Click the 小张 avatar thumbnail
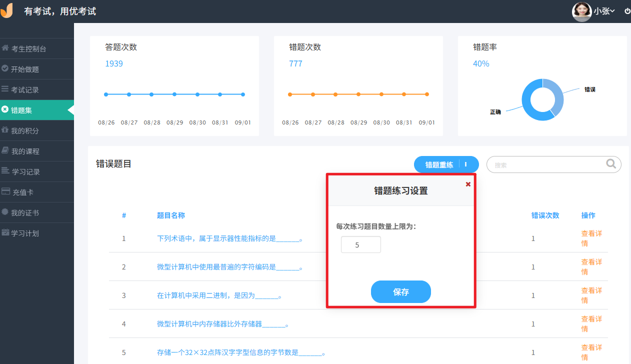This screenshot has width=631, height=364. [x=581, y=11]
